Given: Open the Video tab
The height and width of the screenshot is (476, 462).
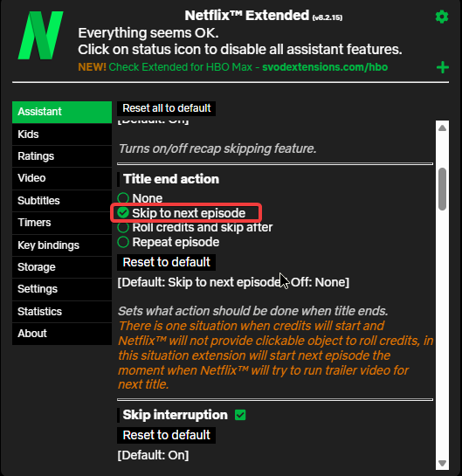Looking at the screenshot, I should coord(62,178).
